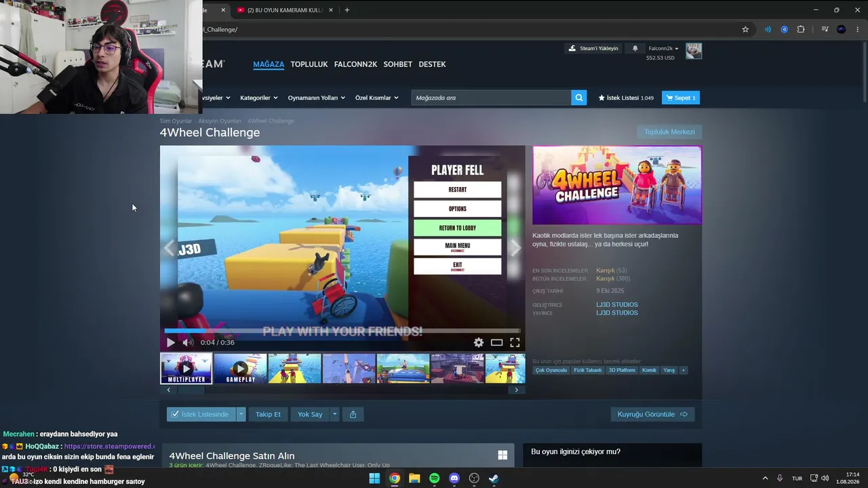Open the DESTEK tab

[x=432, y=64]
